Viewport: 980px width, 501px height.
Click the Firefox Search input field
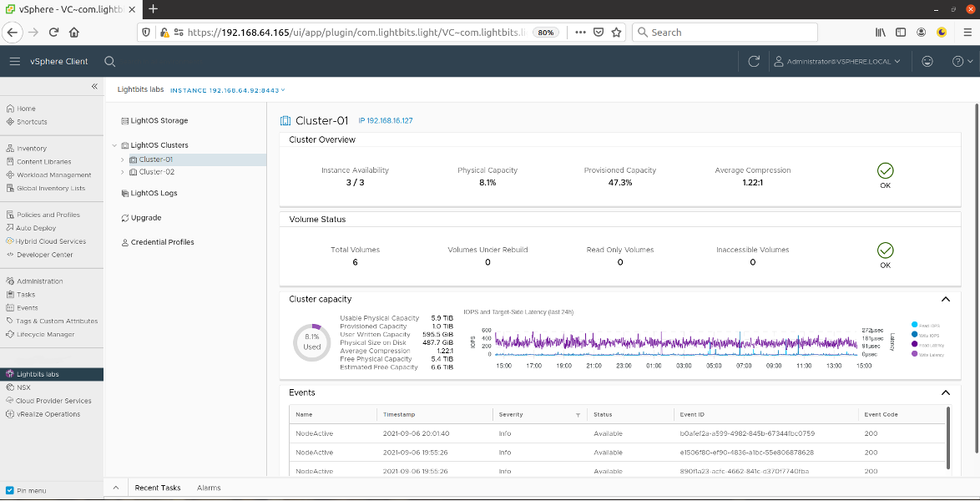tap(726, 33)
